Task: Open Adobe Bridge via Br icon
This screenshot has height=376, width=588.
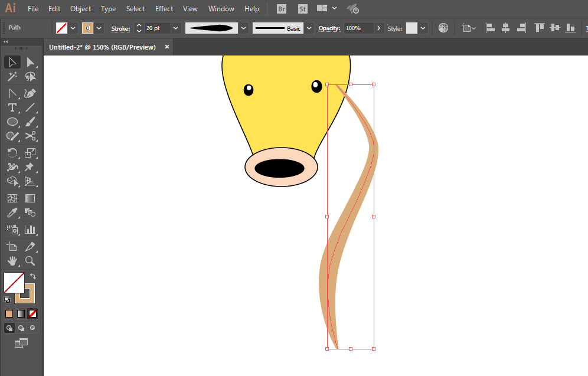Action: pos(282,9)
